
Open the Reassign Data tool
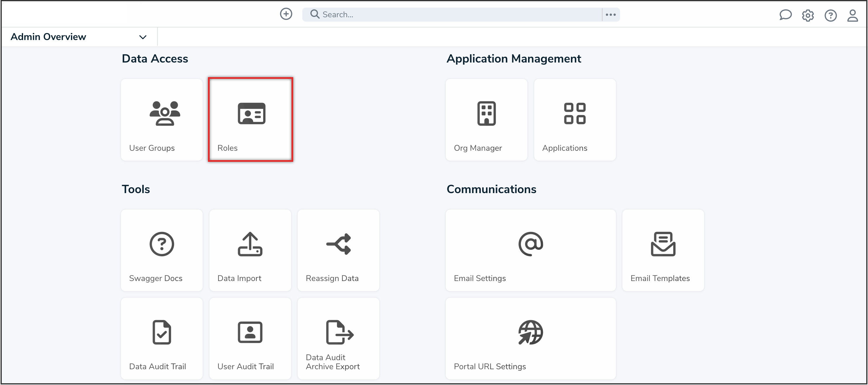[x=338, y=250]
